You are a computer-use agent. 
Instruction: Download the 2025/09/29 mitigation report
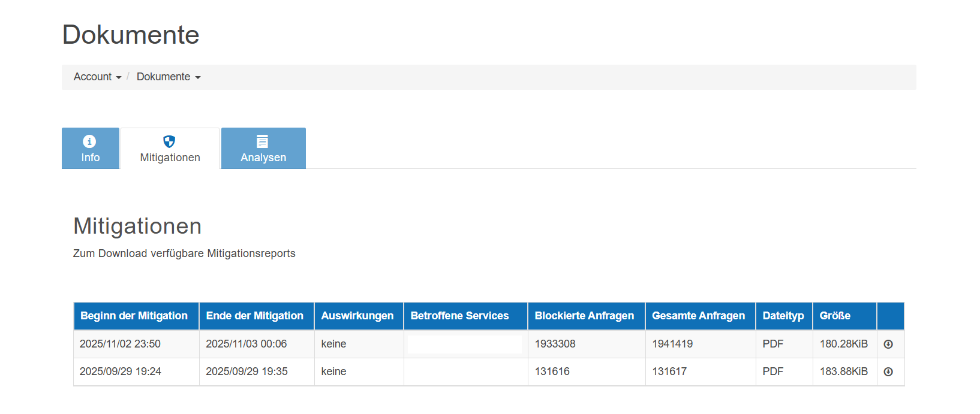coord(888,372)
